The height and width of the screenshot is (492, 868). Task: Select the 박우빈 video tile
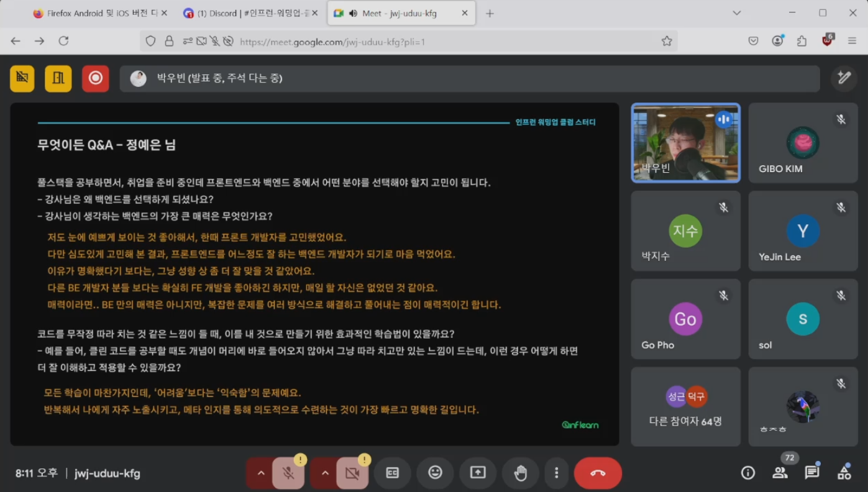click(x=686, y=143)
